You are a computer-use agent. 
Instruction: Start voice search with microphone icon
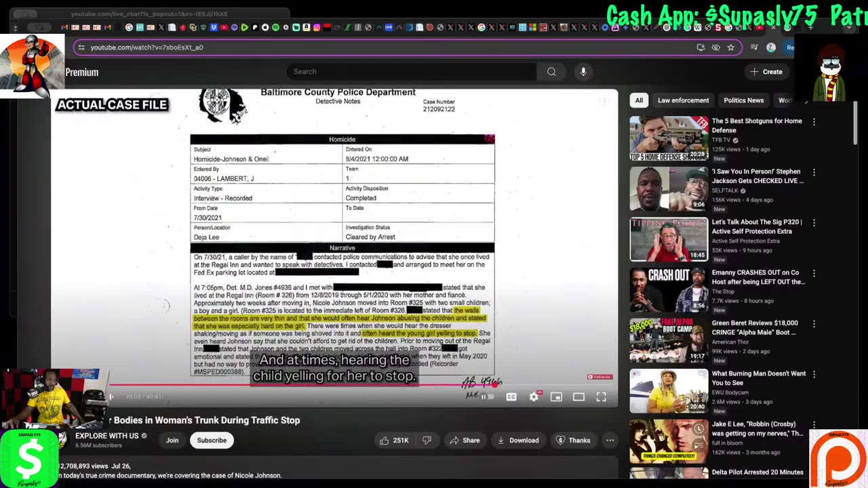click(583, 71)
